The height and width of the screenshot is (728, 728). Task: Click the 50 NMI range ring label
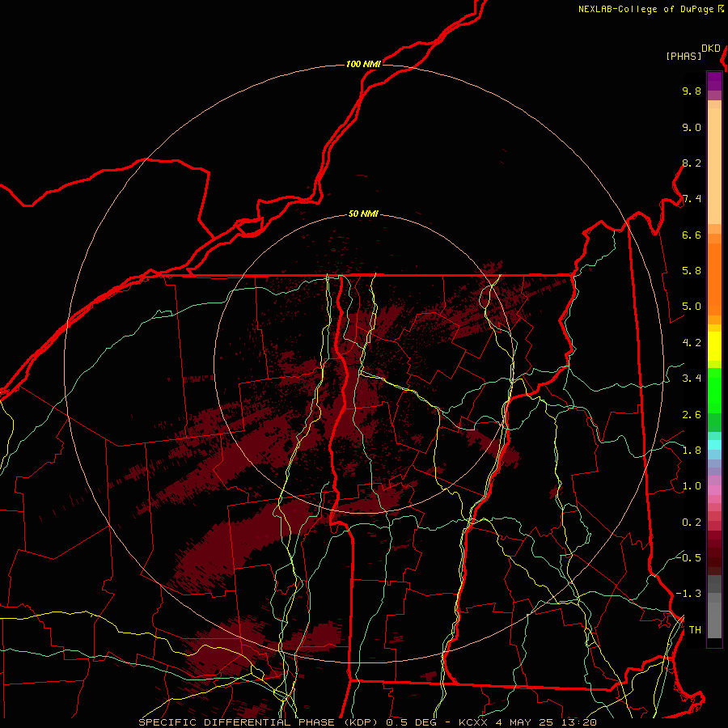pyautogui.click(x=363, y=214)
